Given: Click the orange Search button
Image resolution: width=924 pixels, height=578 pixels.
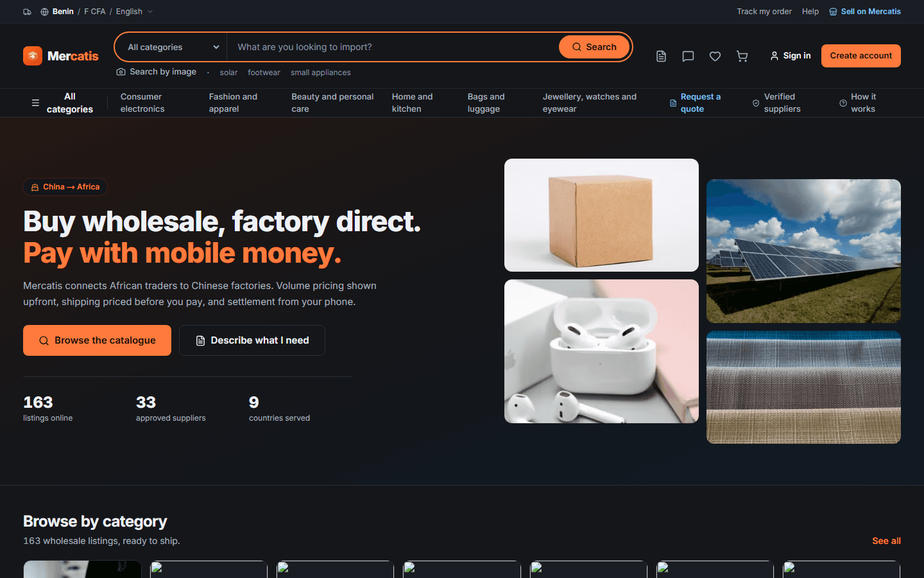Looking at the screenshot, I should 594,47.
